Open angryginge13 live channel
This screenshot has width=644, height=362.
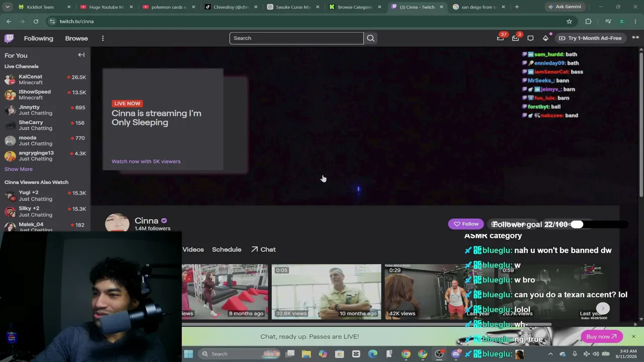tap(45, 156)
